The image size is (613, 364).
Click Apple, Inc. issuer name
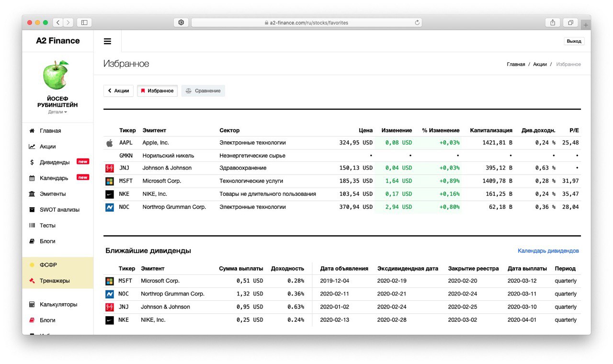156,143
